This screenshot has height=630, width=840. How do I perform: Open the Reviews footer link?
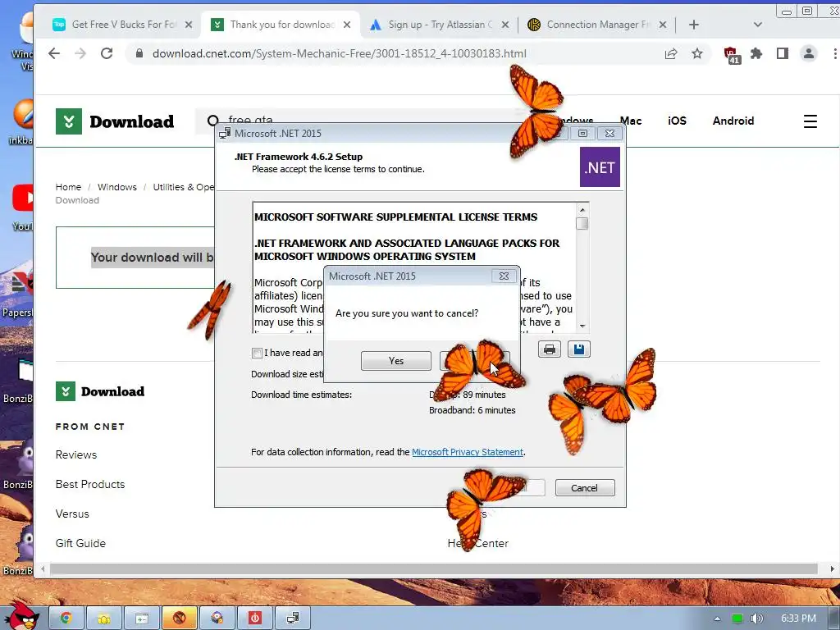click(76, 454)
